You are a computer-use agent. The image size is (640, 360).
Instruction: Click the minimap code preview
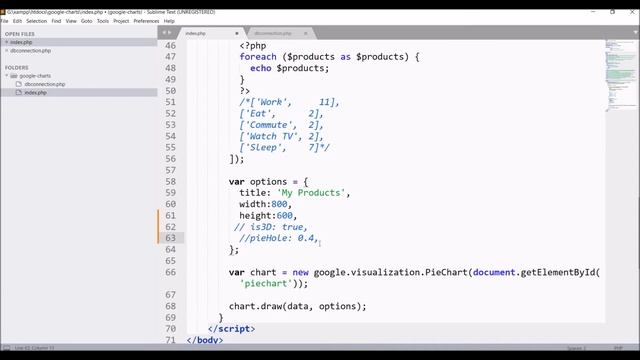tap(620, 75)
